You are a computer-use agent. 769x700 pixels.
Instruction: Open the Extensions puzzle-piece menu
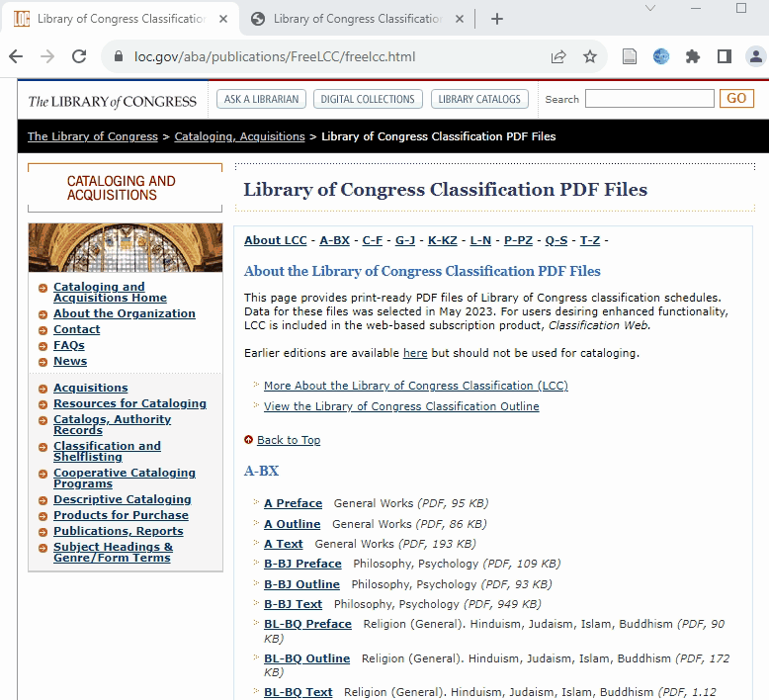tap(693, 57)
